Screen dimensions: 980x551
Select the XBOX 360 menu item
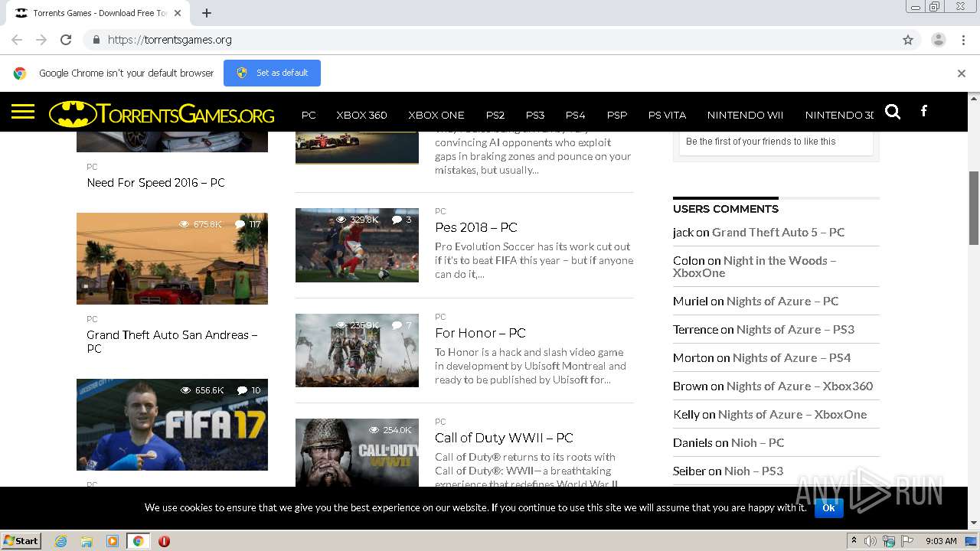361,115
